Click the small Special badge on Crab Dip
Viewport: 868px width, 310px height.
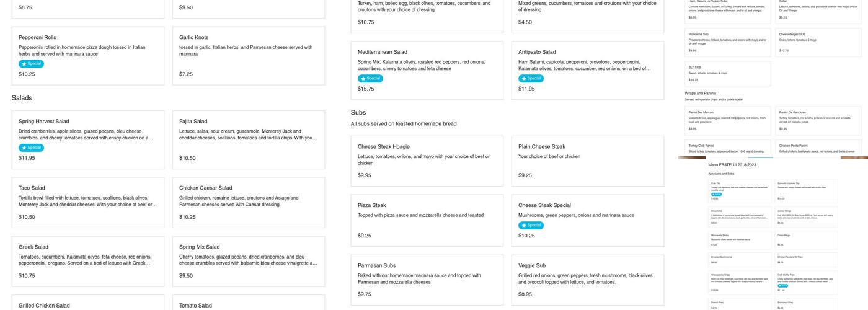point(716,194)
